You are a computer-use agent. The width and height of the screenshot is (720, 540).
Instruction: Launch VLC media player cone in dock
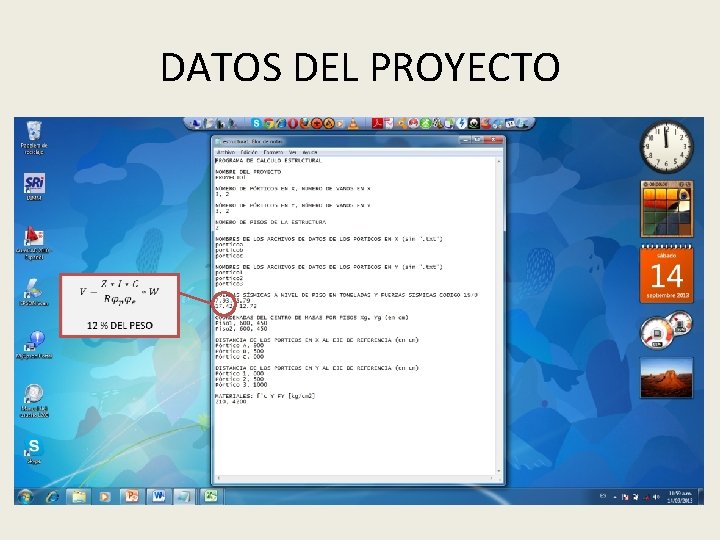(x=353, y=123)
